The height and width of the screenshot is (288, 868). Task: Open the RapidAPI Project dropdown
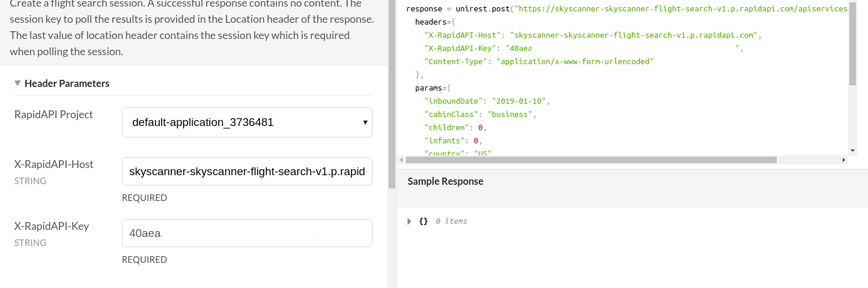point(247,122)
